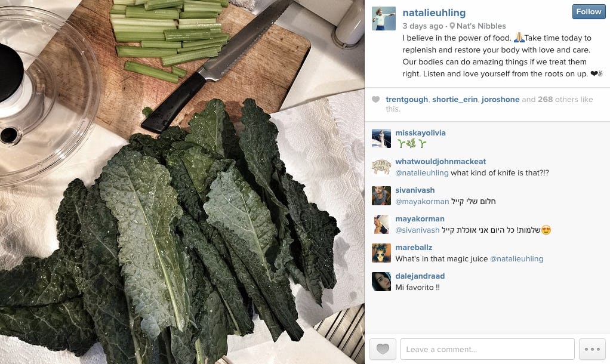Click mareballz's avatar thumbnail

pos(381,253)
